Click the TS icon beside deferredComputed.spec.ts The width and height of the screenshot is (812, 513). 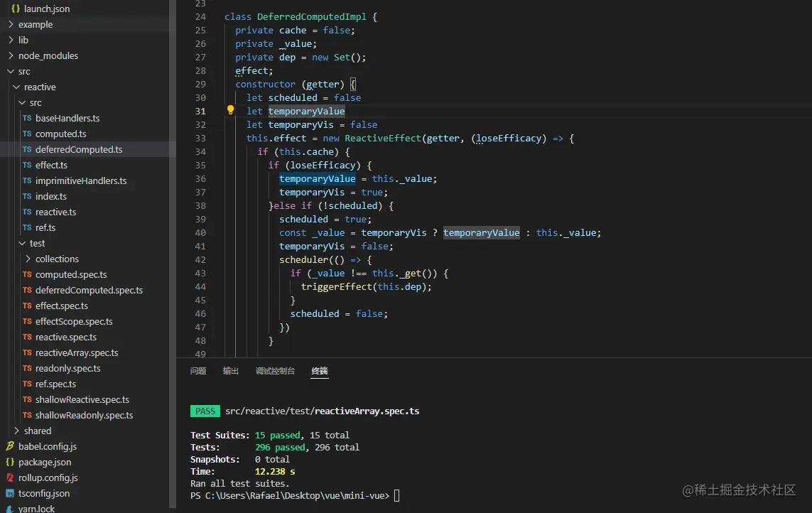click(27, 290)
